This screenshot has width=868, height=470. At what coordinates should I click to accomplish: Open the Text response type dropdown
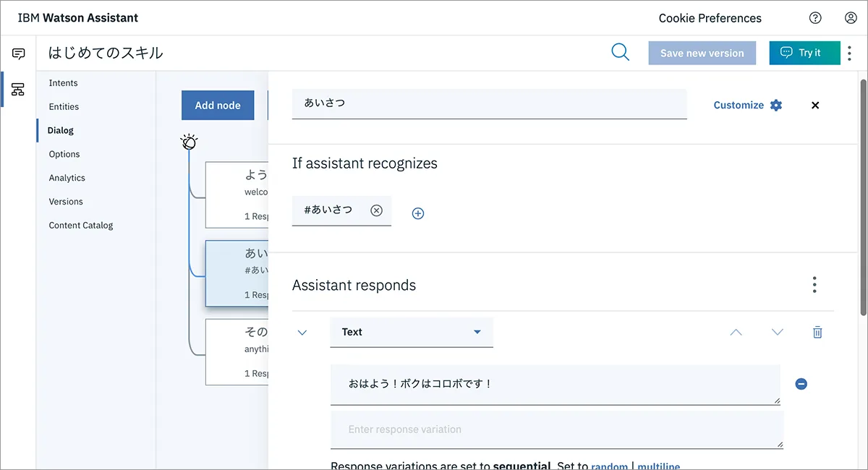(412, 332)
